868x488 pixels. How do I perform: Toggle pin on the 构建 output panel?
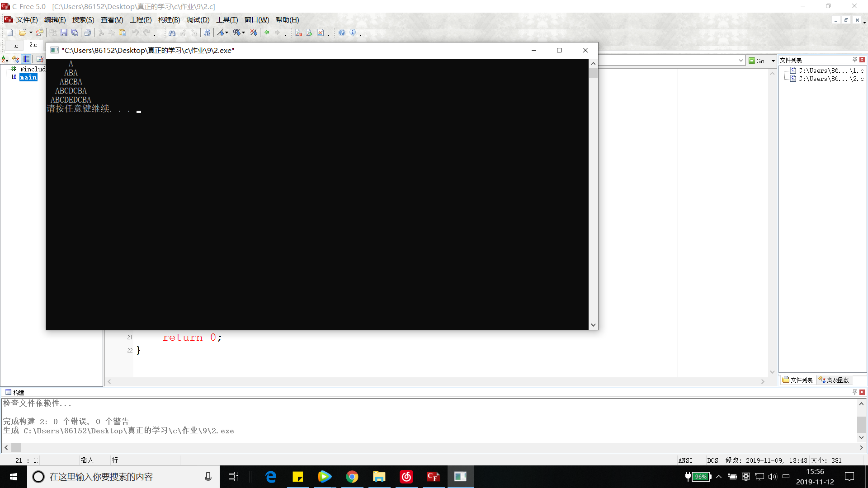coord(854,392)
